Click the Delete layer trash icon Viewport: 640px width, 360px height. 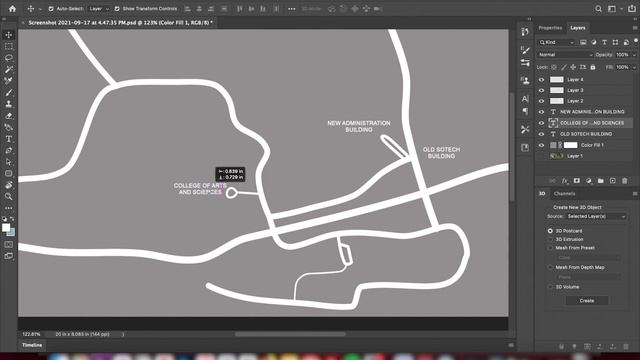click(624, 180)
